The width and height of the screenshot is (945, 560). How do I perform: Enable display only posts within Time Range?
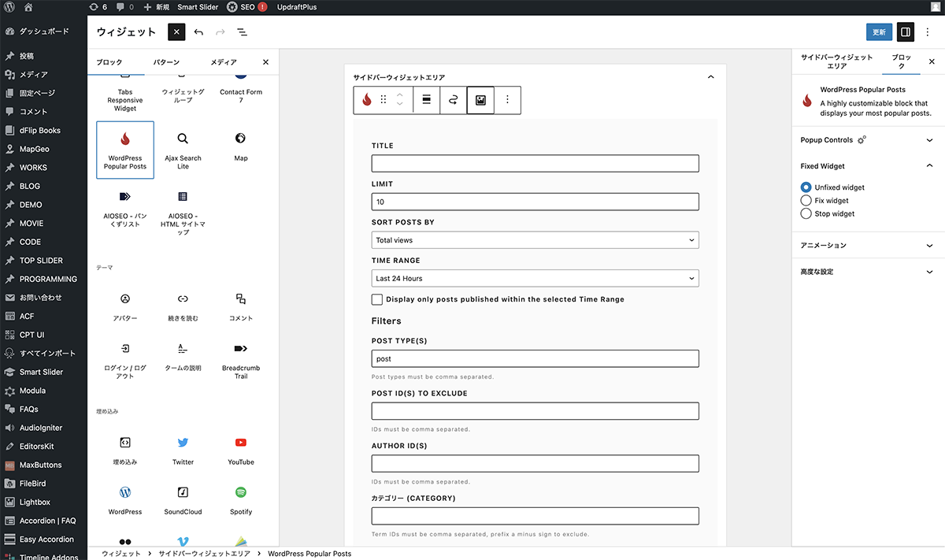(x=377, y=299)
